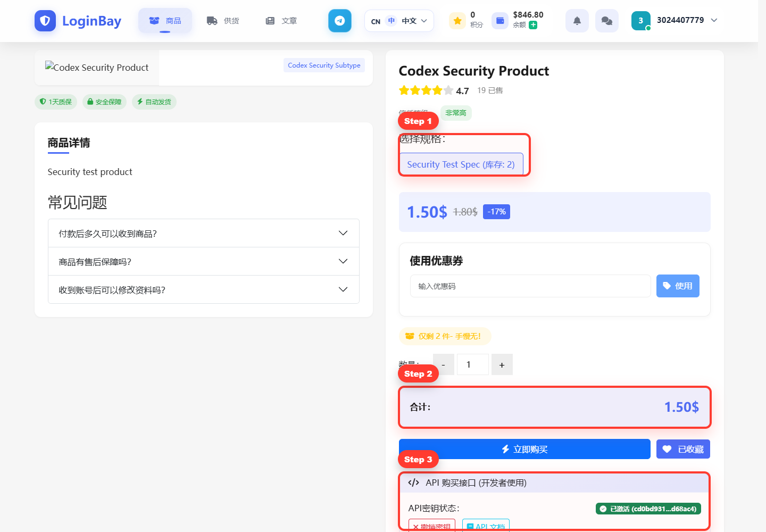
Task: Click the -17% discount badge
Action: pos(496,212)
